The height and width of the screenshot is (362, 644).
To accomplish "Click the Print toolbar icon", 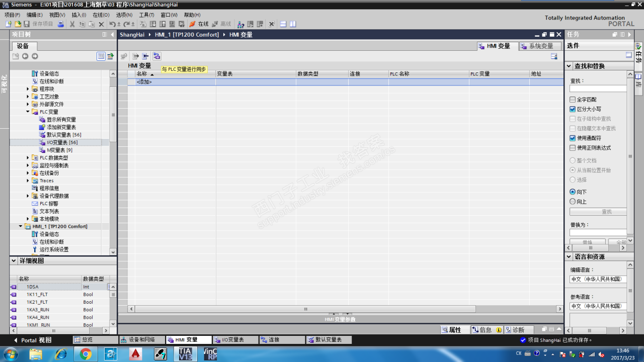I will [x=61, y=24].
